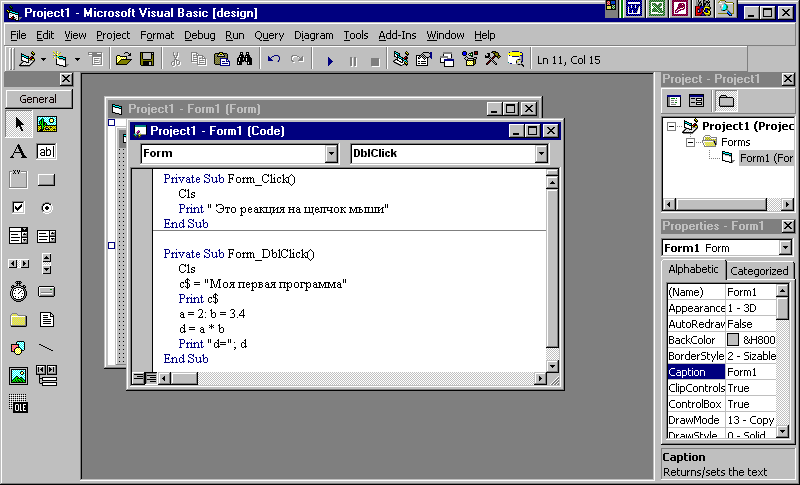Select the BorderStyle property row
800x485 pixels.
pyautogui.click(x=721, y=356)
